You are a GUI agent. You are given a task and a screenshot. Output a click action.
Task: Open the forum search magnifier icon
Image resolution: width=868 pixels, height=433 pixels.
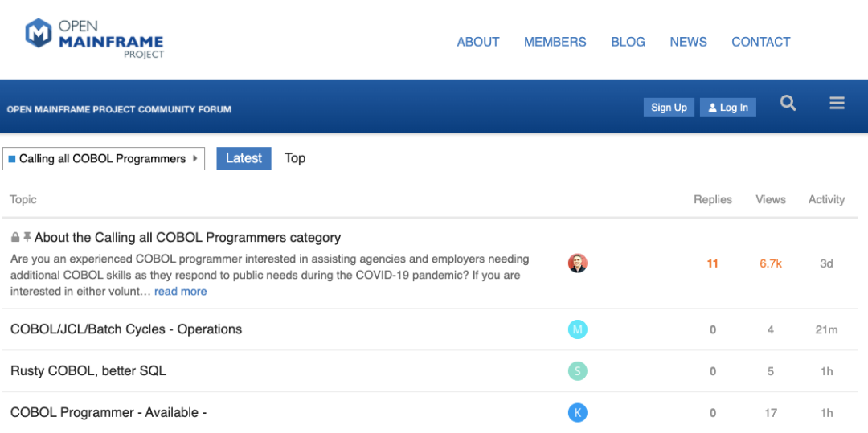click(788, 104)
